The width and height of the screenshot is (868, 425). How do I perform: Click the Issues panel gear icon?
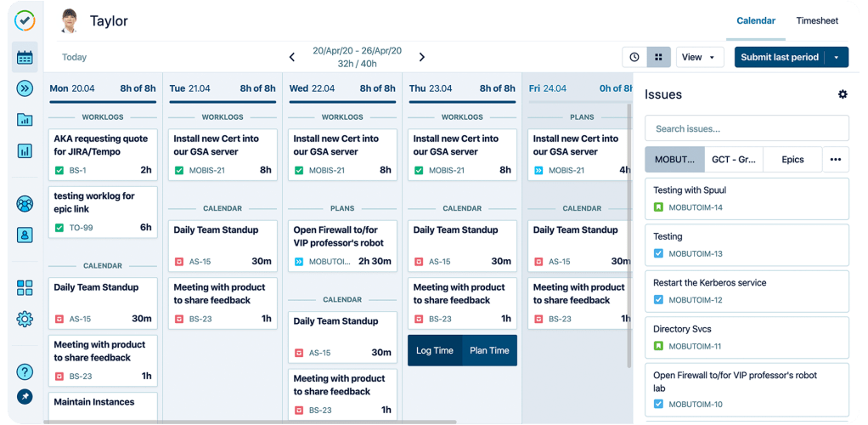843,94
